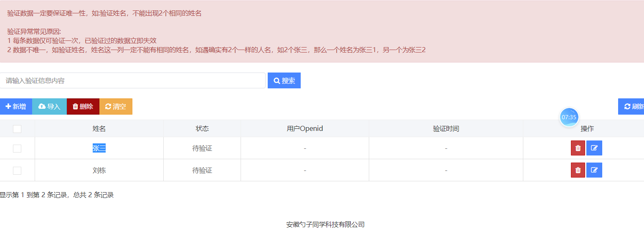Edit 张三 row with pencil icon
644x228 pixels.
[x=594, y=148]
